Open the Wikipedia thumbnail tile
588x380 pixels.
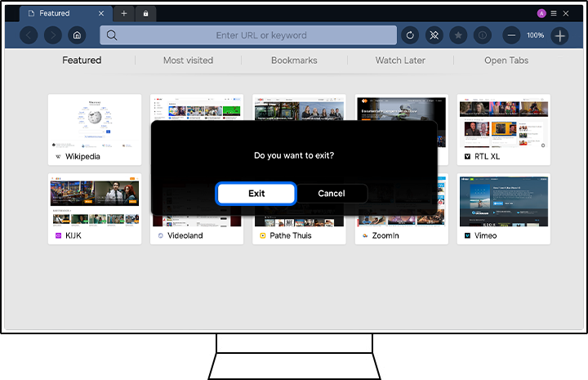coord(94,128)
